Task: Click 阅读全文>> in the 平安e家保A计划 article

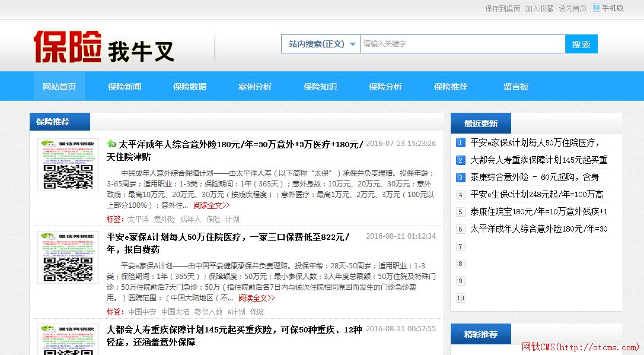Action: click(x=257, y=298)
